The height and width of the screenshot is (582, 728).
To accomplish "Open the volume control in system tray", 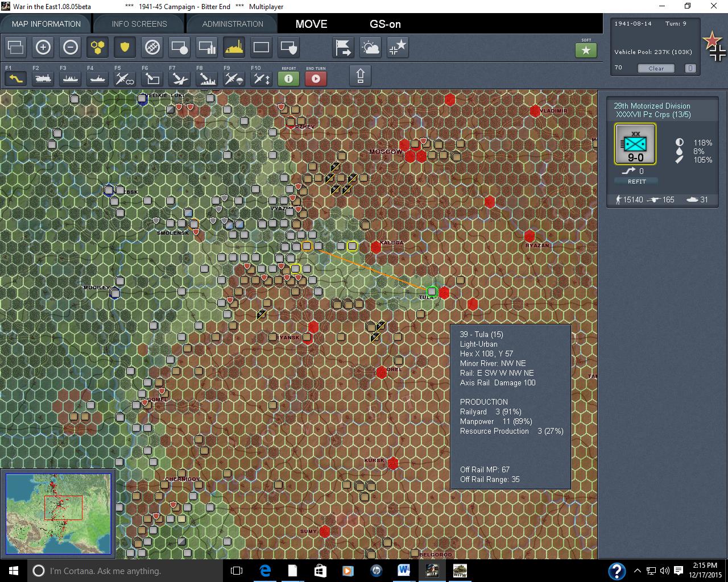I will tap(665, 571).
